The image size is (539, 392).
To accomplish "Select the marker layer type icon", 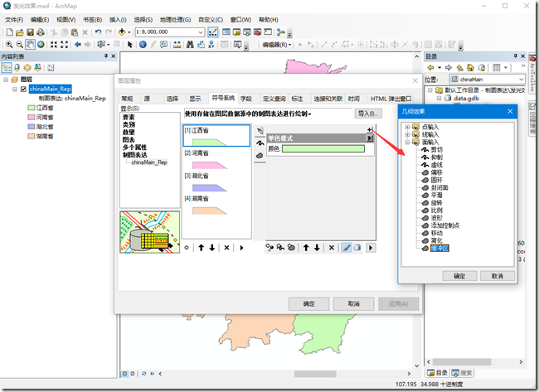I will pyautogui.click(x=260, y=131).
